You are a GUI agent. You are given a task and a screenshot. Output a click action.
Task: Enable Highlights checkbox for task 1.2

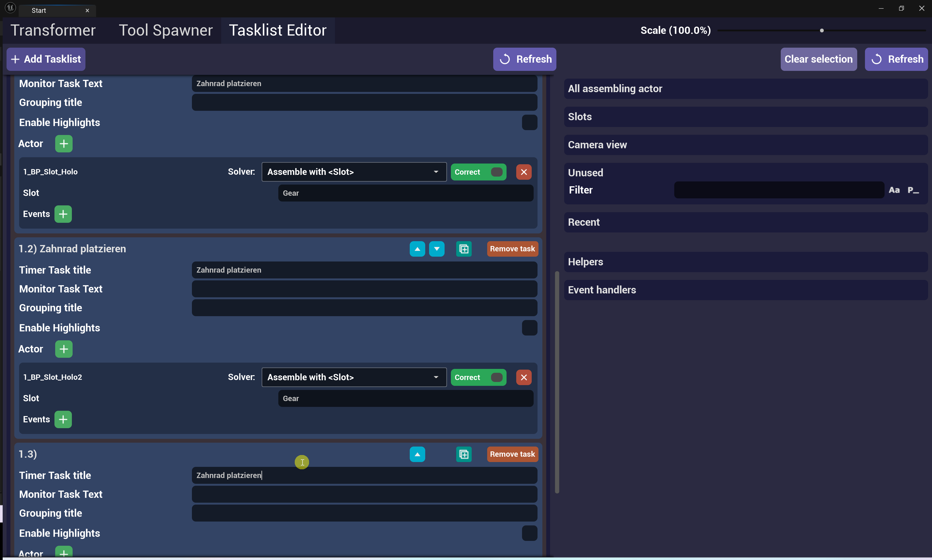[529, 328]
